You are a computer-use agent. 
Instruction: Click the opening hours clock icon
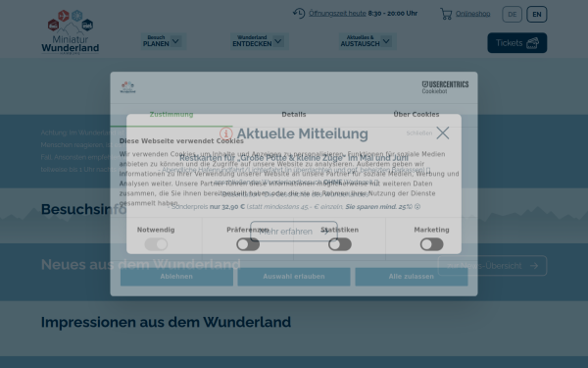[299, 14]
